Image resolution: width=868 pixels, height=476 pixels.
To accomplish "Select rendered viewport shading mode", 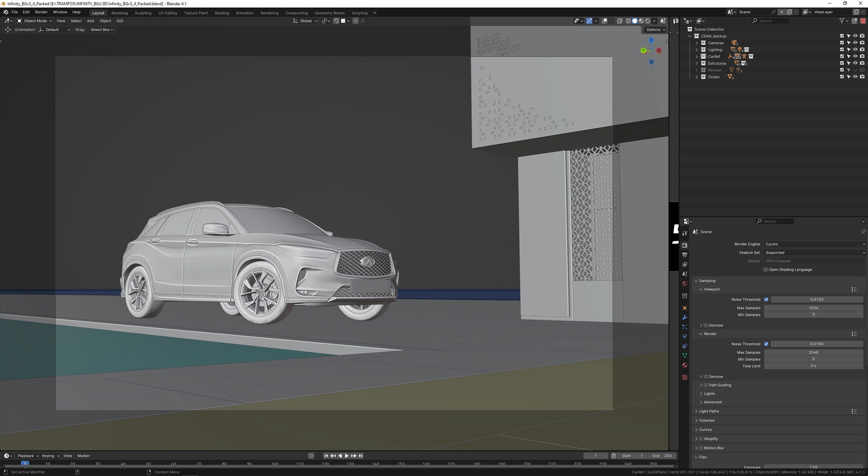I will pos(647,21).
